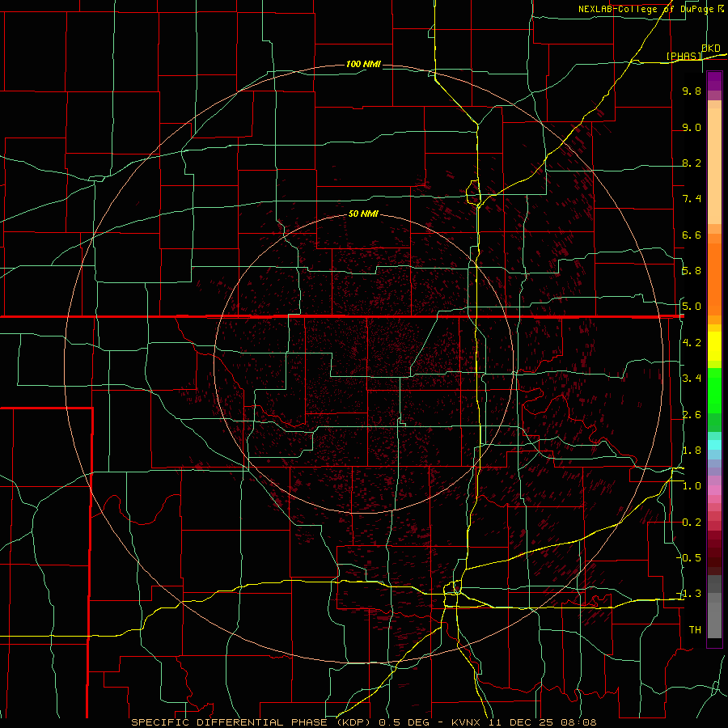Click the 100 NMI range ring label
Image resolution: width=728 pixels, height=728 pixels.
[363, 64]
